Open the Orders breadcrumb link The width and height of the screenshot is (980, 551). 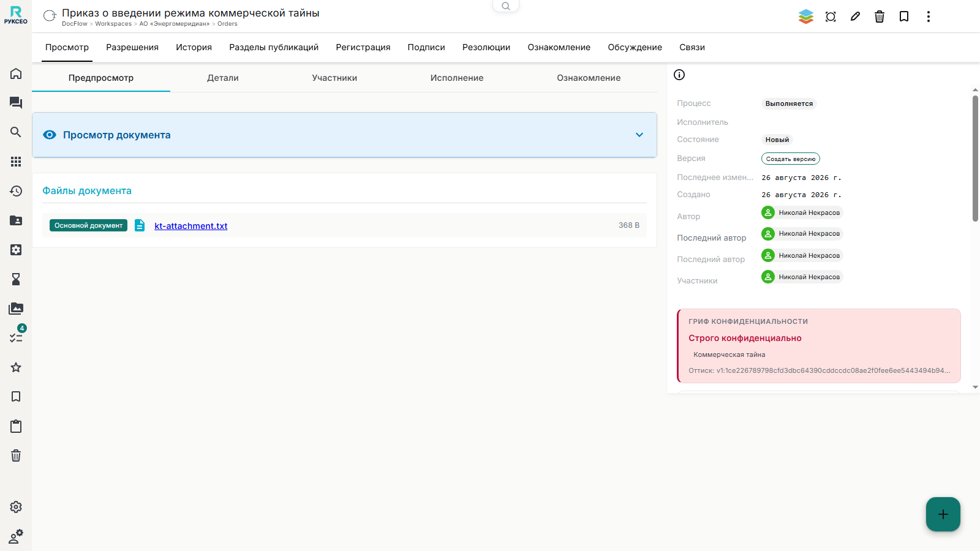click(x=227, y=24)
